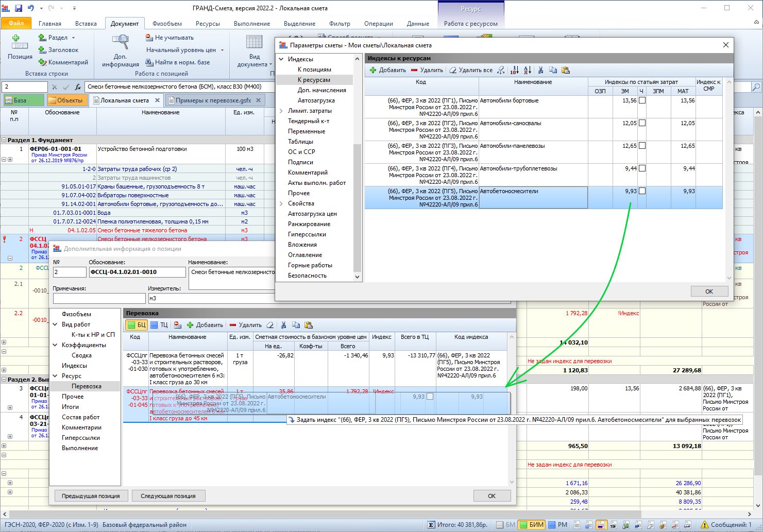Click alphabetical sort А-Я icon in index toolbar
The height and width of the screenshot is (532, 763).
tap(527, 70)
